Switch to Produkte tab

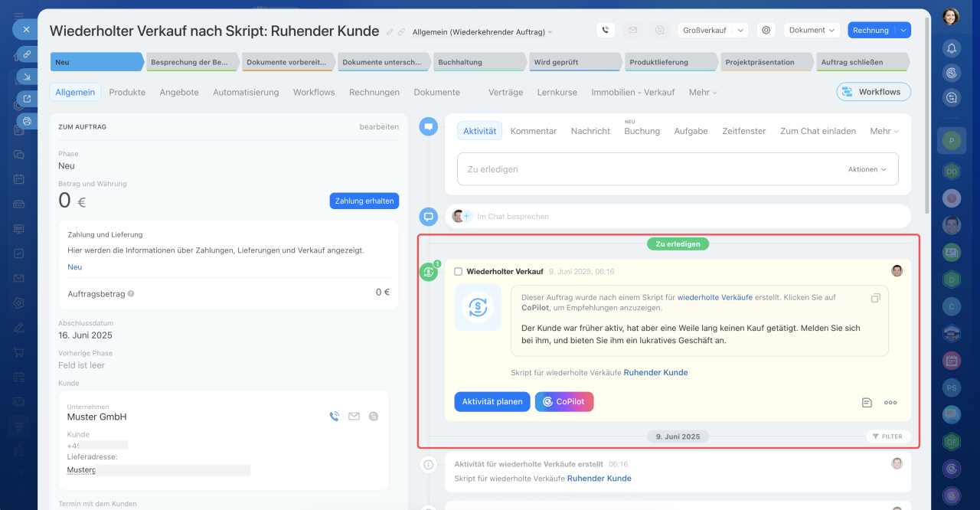pos(127,92)
